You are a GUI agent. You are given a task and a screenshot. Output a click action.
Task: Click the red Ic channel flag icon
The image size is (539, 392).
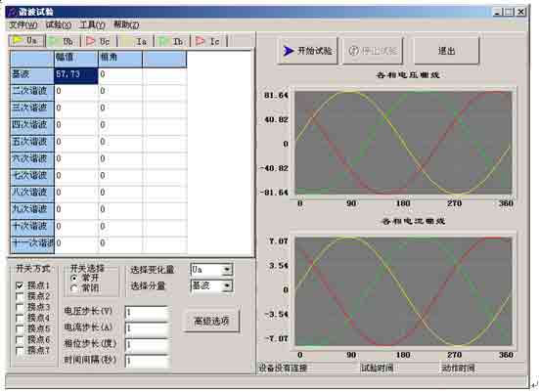200,41
